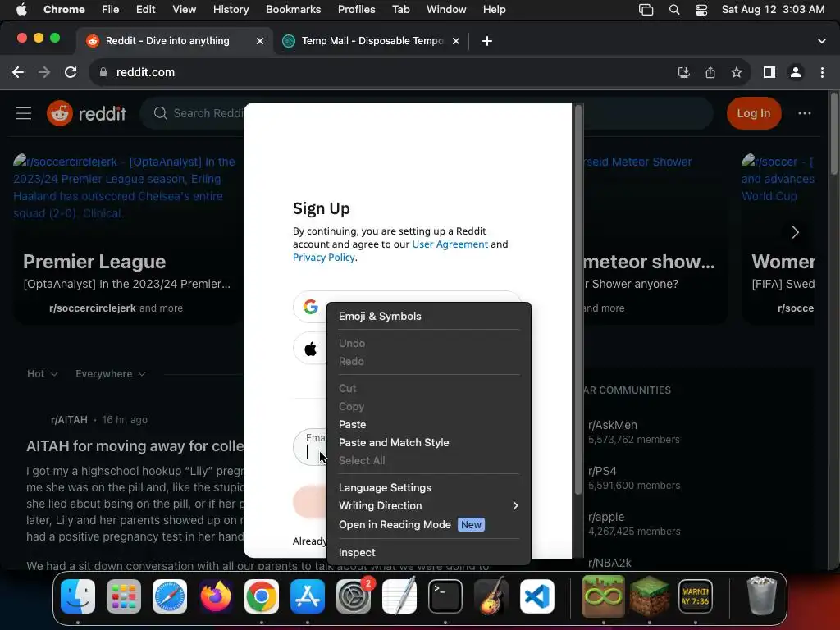
Task: Click the share icon in address bar
Action: coord(710,72)
